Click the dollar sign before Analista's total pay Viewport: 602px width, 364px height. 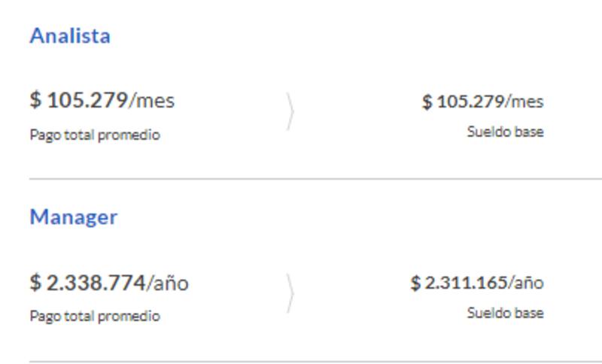coord(35,100)
